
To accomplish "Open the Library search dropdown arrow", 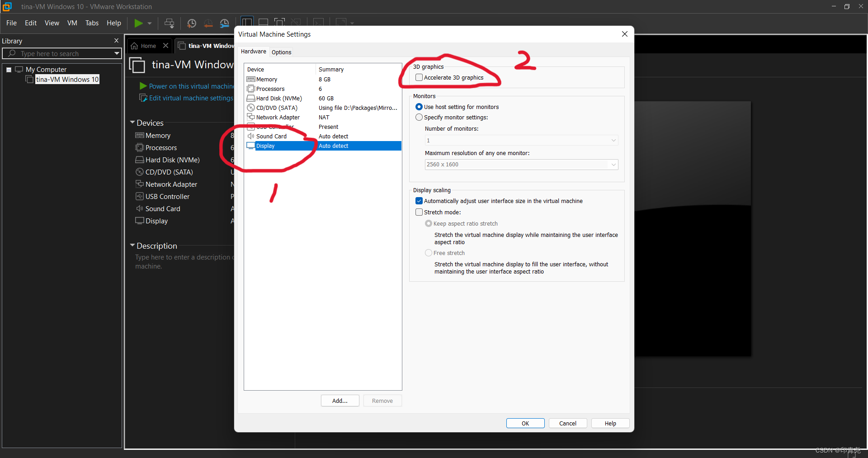I will [117, 53].
